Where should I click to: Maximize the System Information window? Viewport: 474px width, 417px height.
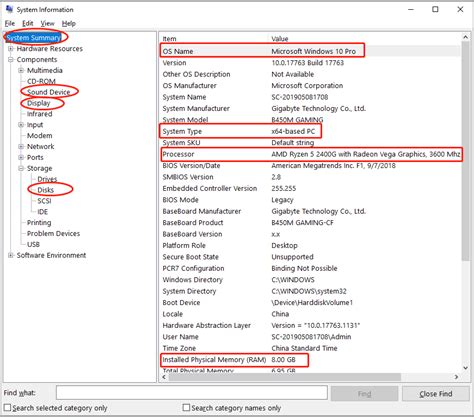tap(435, 9)
